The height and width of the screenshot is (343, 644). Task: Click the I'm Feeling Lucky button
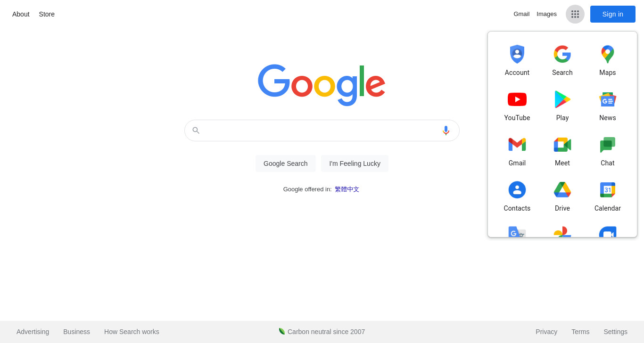coord(355,163)
